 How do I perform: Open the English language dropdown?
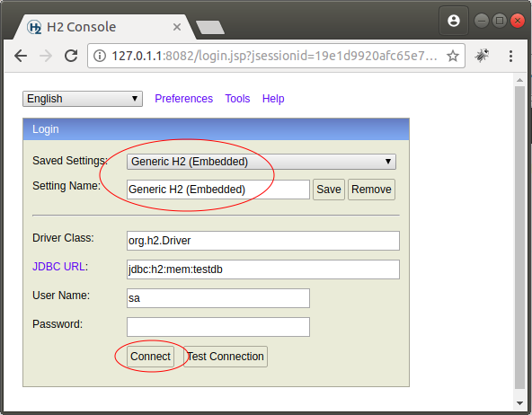83,99
